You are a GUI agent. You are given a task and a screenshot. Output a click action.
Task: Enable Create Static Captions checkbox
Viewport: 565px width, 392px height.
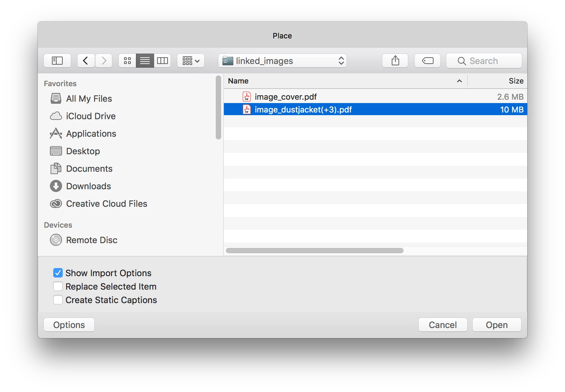pyautogui.click(x=58, y=300)
